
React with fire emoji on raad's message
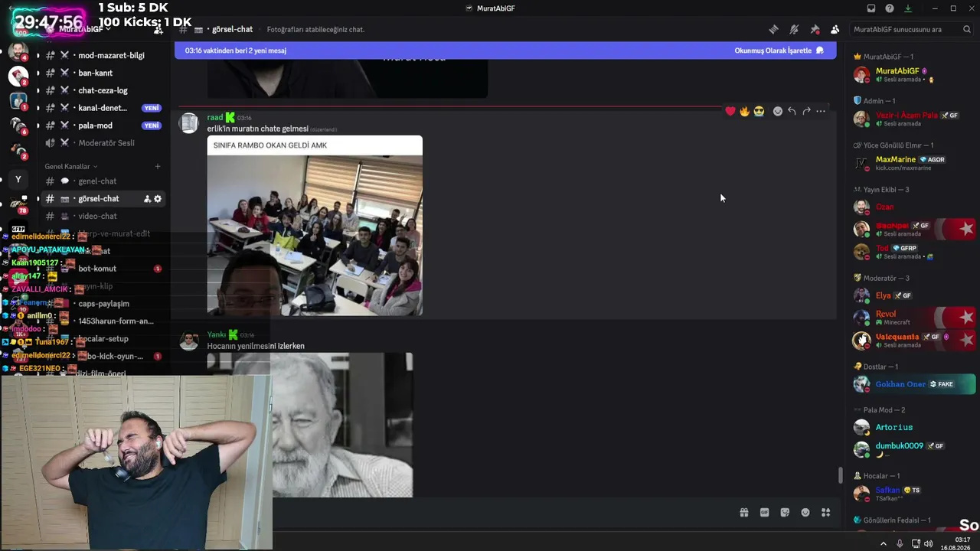(x=744, y=111)
